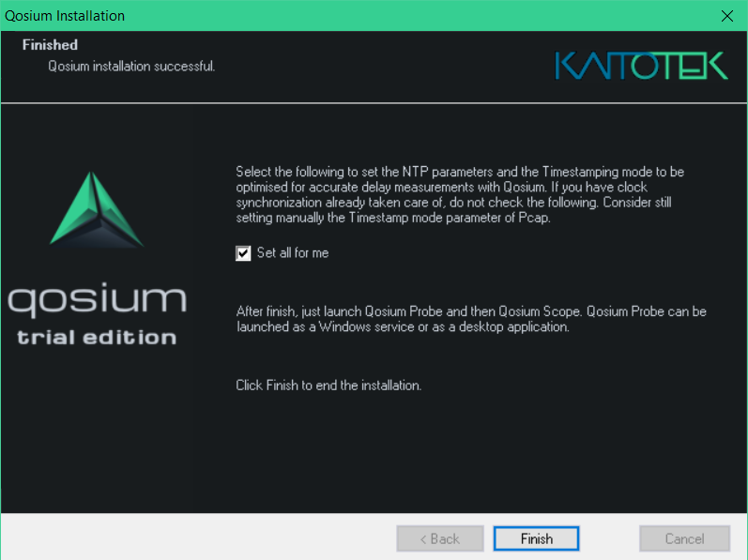Close the Qosium Installation window
Screen dimensions: 748x560
727,16
